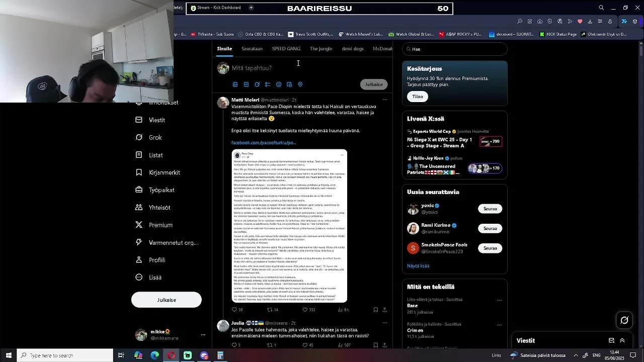Viewport: 644px width, 362px height.
Task: Follow SmokeInPeace Fools
Action: click(x=490, y=248)
